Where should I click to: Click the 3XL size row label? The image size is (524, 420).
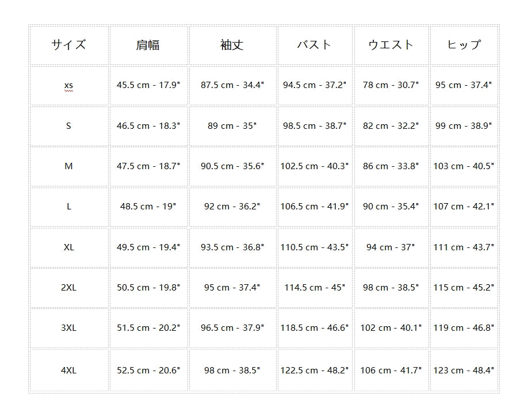[68, 328]
